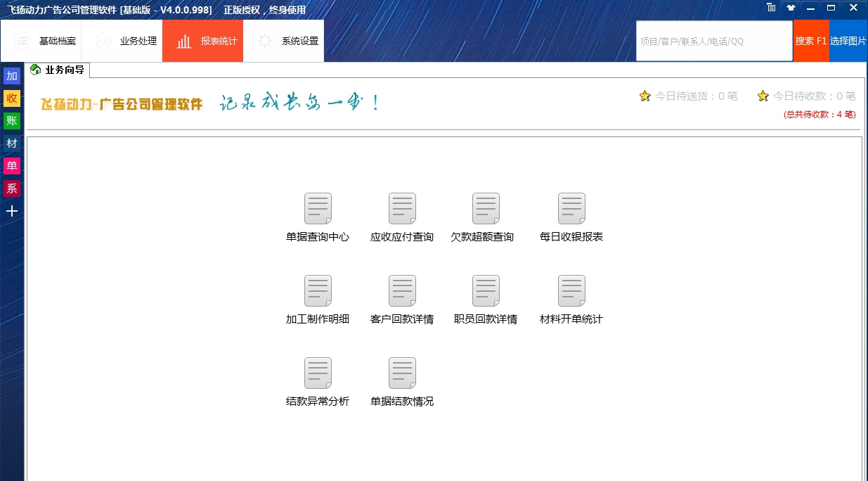Open 单据结款情况
This screenshot has height=481, width=868.
[x=402, y=381]
